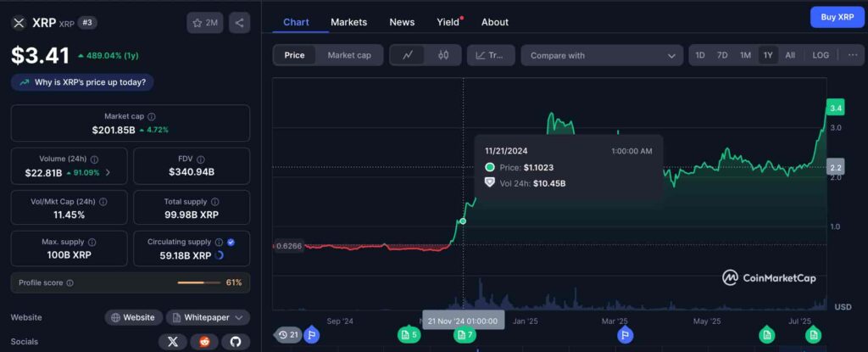This screenshot has height=352, width=868.
Task: Click the blue flag event near Mar '25
Action: click(x=625, y=335)
